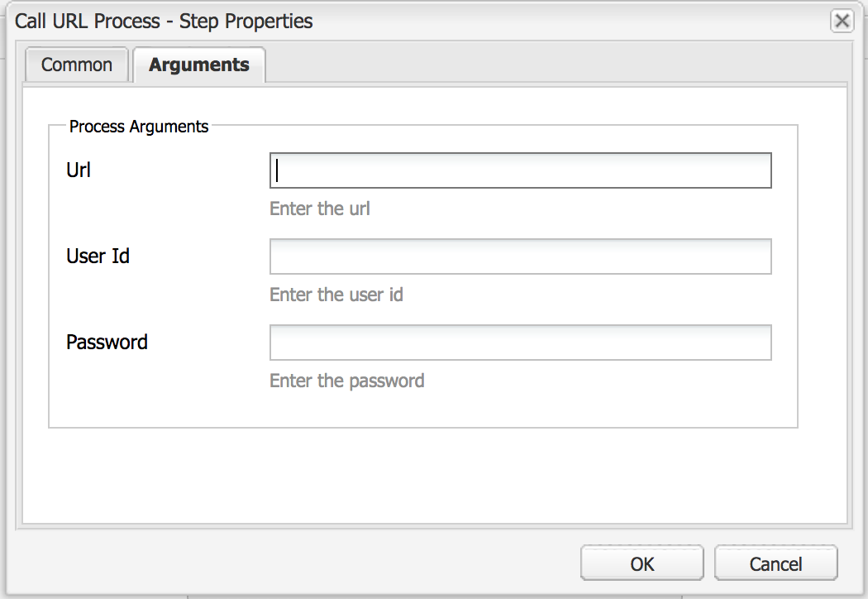This screenshot has width=868, height=599.
Task: Click the Password label
Action: point(107,342)
